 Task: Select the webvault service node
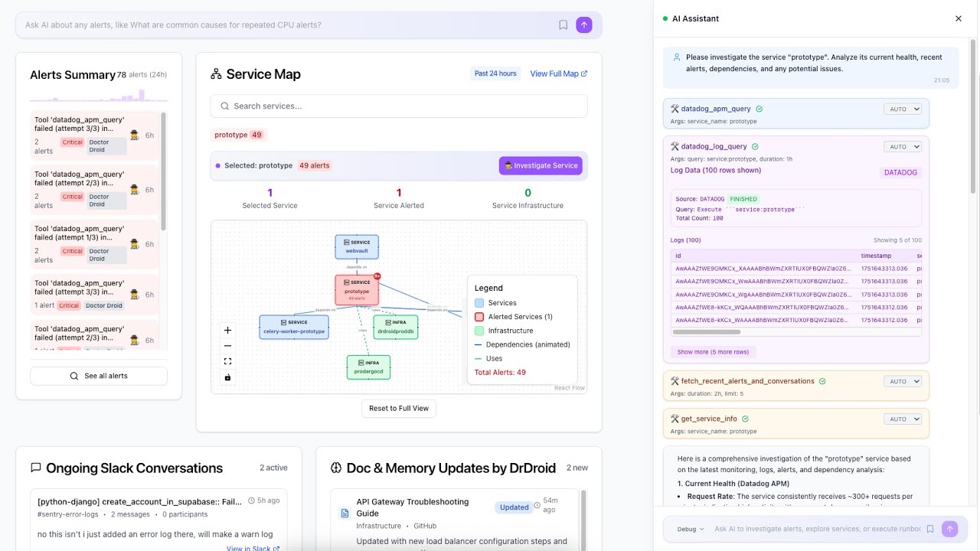357,246
